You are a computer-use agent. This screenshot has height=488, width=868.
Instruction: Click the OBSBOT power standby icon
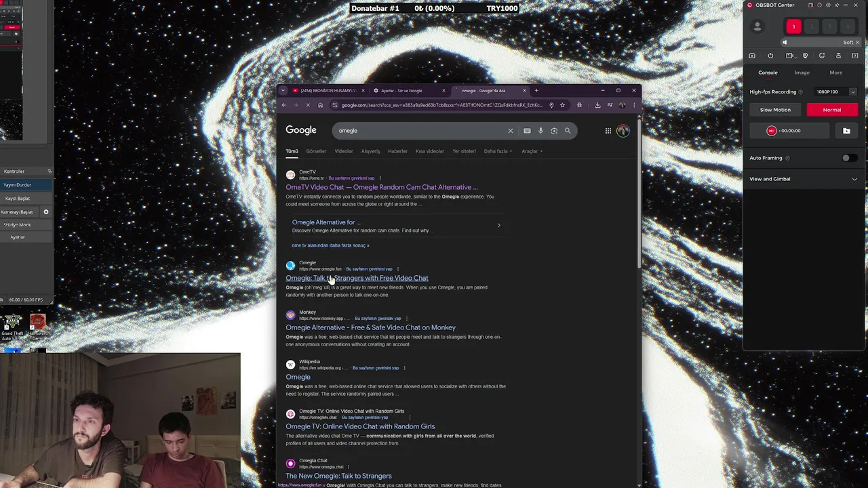click(770, 56)
